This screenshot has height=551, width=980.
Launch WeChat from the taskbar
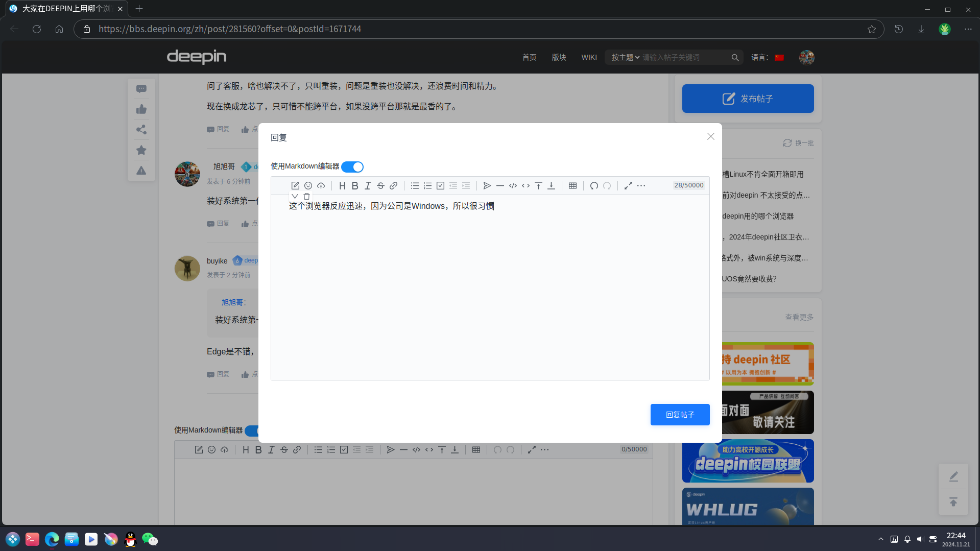pos(150,539)
